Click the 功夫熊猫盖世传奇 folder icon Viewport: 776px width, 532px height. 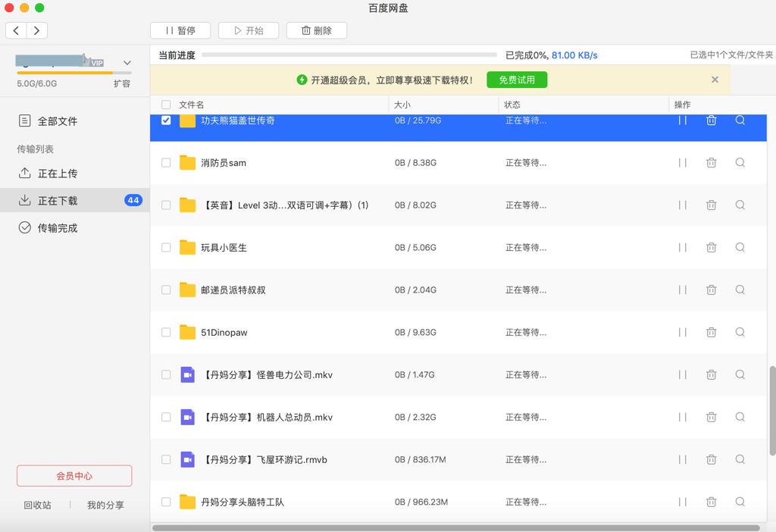(x=187, y=120)
